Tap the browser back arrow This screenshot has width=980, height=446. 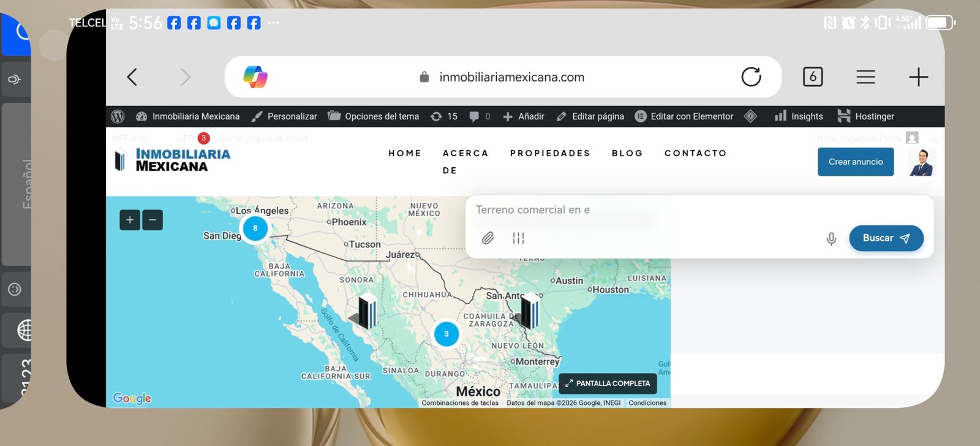(132, 77)
